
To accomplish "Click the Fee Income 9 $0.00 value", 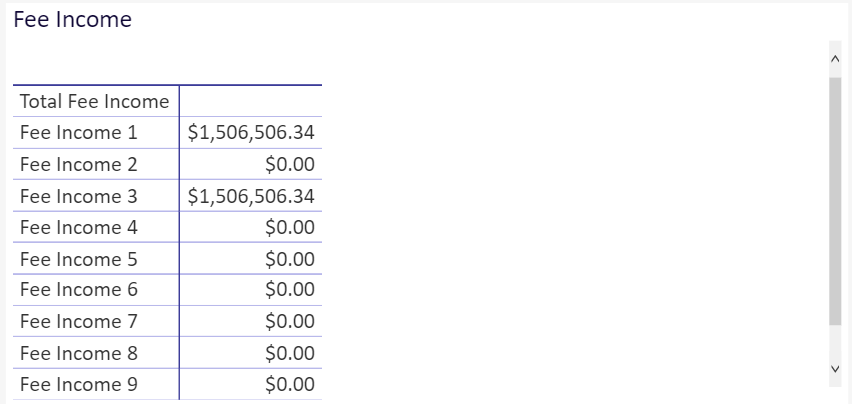I will (x=290, y=384).
